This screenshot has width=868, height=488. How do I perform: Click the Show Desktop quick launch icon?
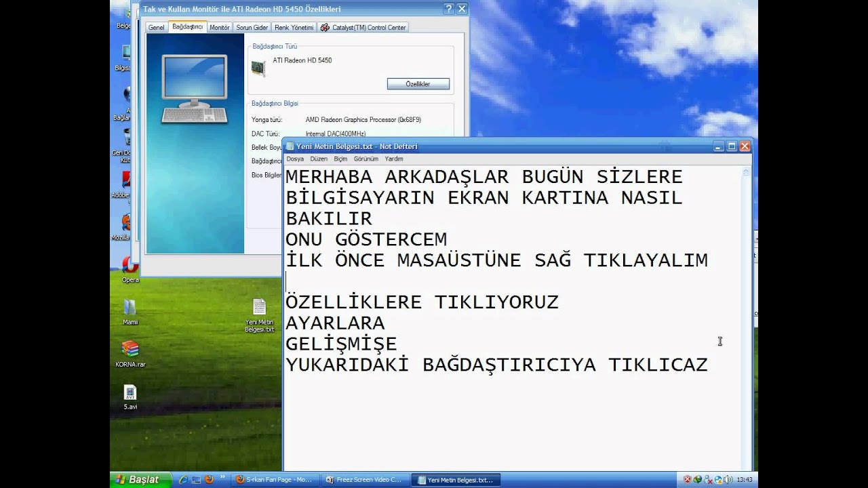[x=196, y=479]
